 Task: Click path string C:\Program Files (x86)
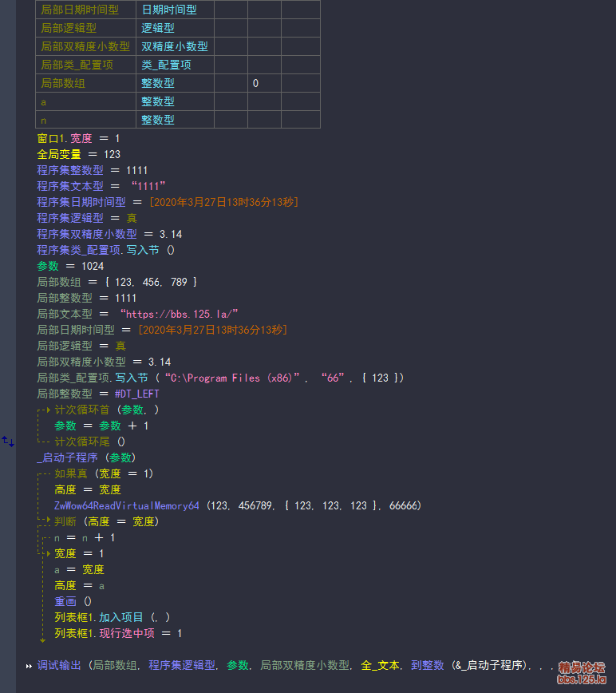pyautogui.click(x=232, y=378)
